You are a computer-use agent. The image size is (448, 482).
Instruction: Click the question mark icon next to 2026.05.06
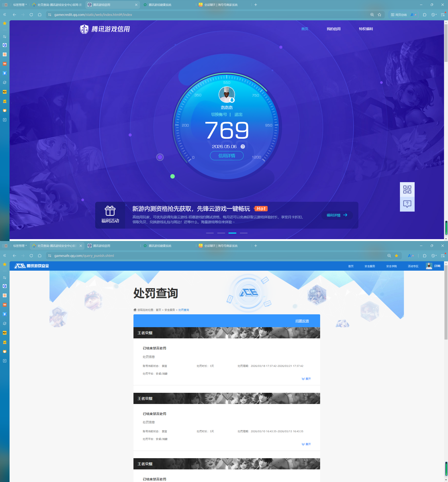(x=242, y=146)
